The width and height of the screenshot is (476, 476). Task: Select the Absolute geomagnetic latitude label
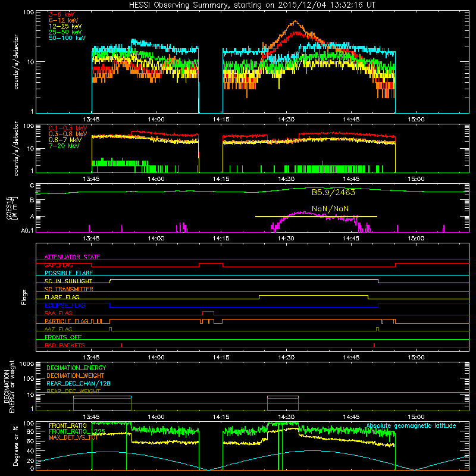(411, 425)
